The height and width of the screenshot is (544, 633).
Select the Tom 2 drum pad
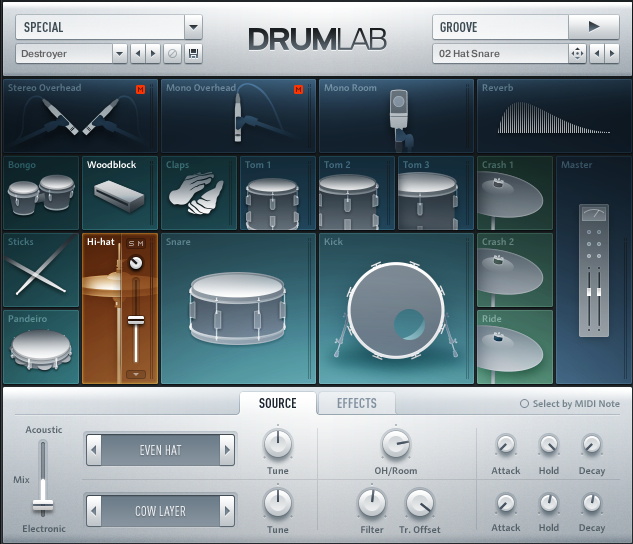pos(357,193)
